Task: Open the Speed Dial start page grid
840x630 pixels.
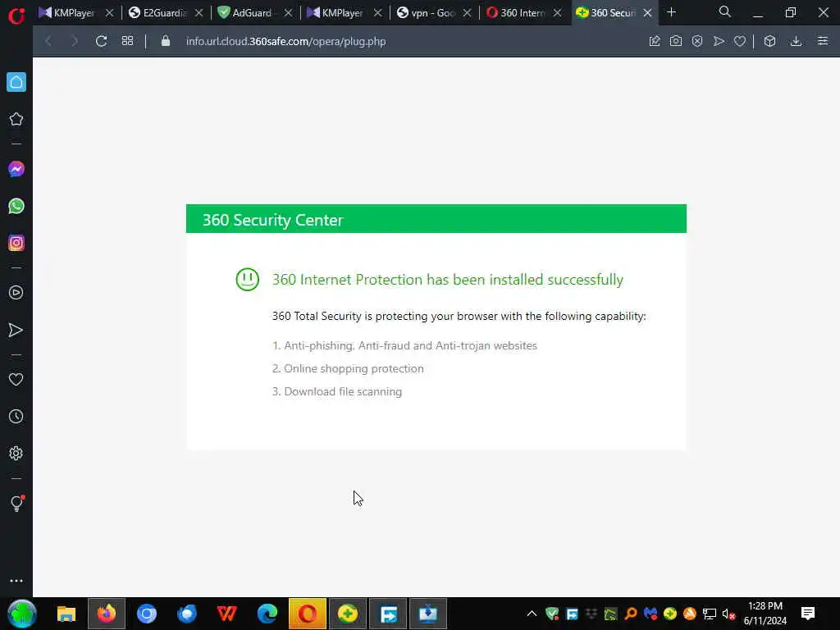Action: 127,41
